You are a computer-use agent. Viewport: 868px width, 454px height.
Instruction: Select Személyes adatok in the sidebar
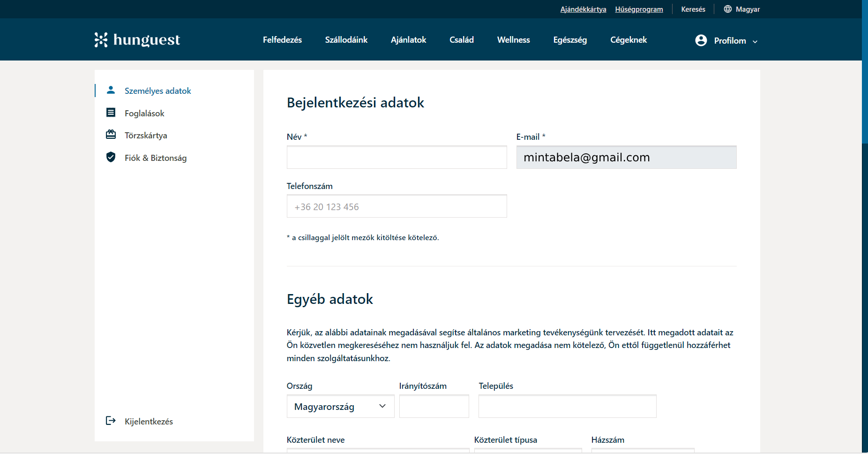point(158,91)
